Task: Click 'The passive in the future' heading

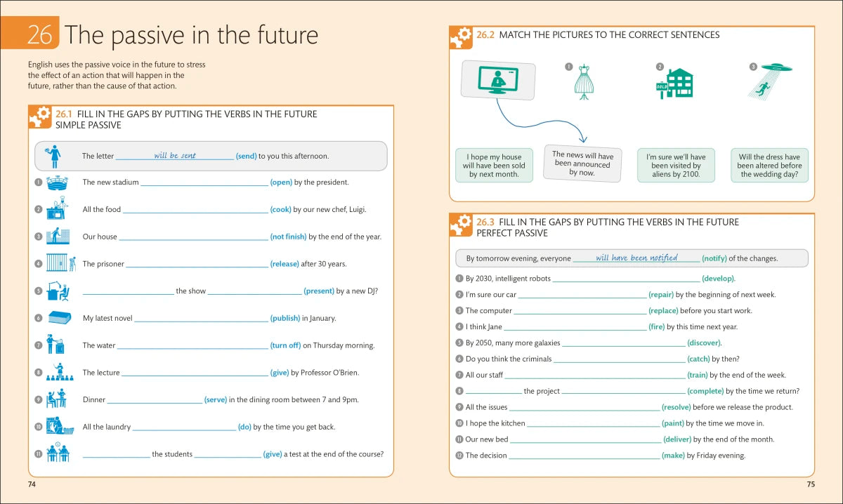Action: [x=191, y=34]
